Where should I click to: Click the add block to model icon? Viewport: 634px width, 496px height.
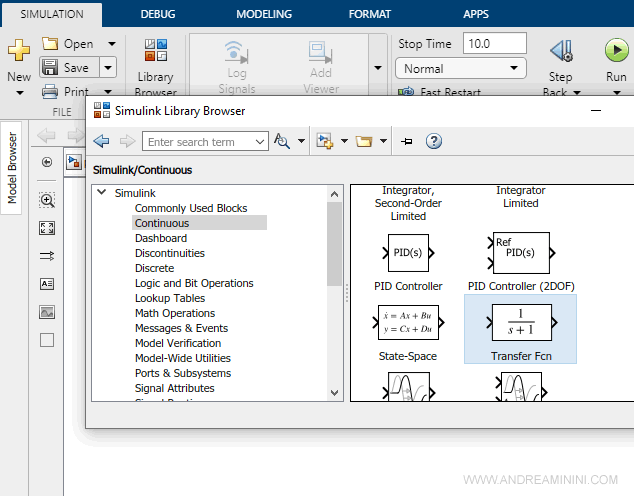[325, 141]
